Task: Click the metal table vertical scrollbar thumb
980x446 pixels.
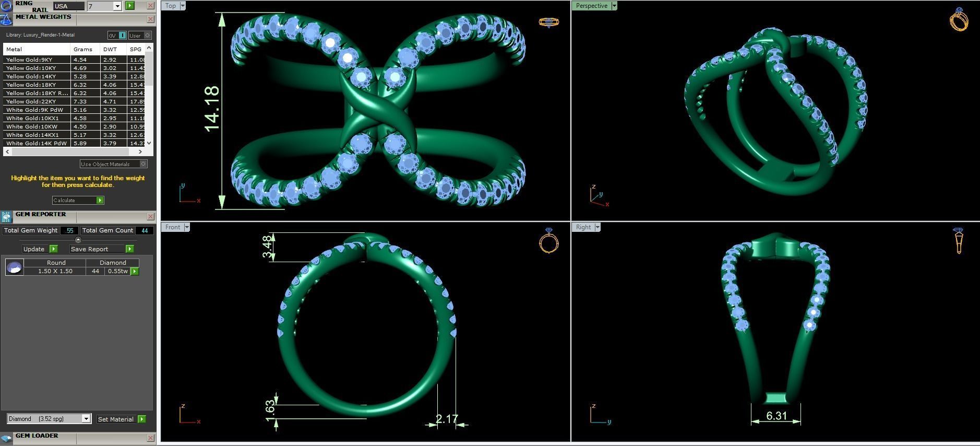Action: 149,68
